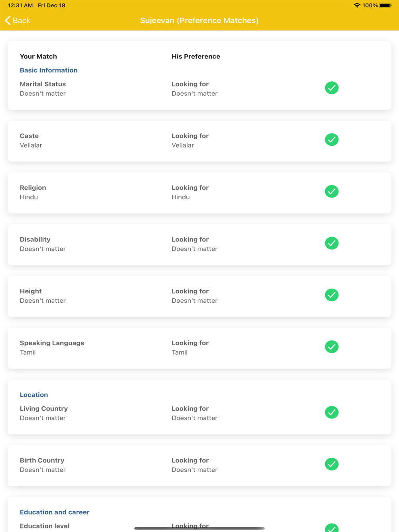Viewport: 399px width, 532px height.
Task: Select the Education and career heading
Action: [x=55, y=512]
